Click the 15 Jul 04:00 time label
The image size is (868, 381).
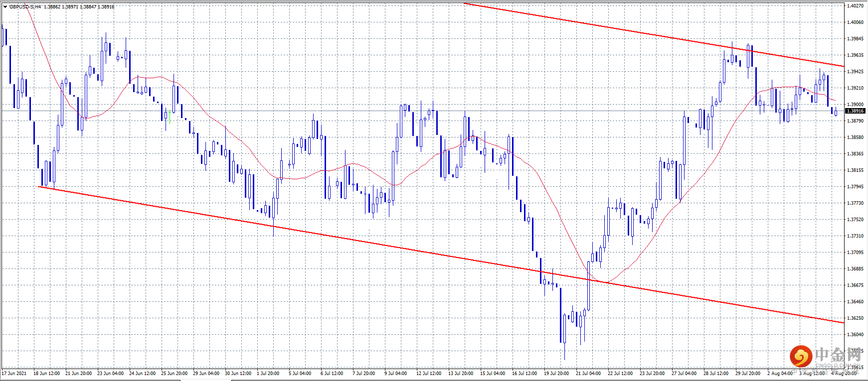tap(493, 374)
